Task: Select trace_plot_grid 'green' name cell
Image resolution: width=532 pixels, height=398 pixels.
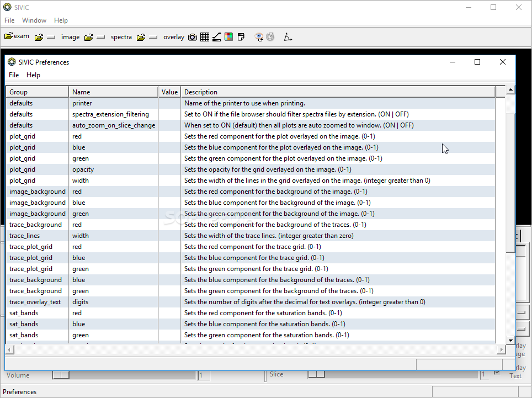Action: click(x=113, y=269)
